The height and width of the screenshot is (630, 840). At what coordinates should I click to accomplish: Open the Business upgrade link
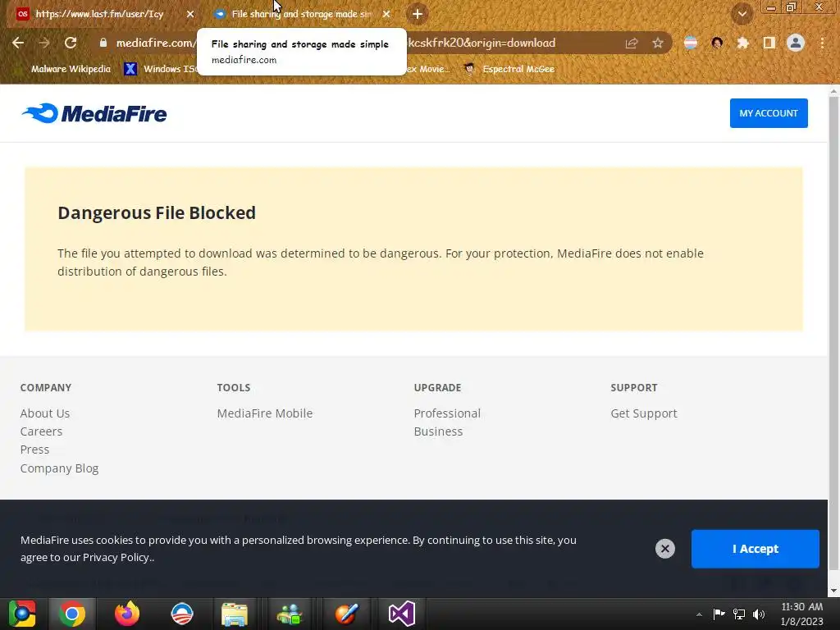pyautogui.click(x=438, y=431)
